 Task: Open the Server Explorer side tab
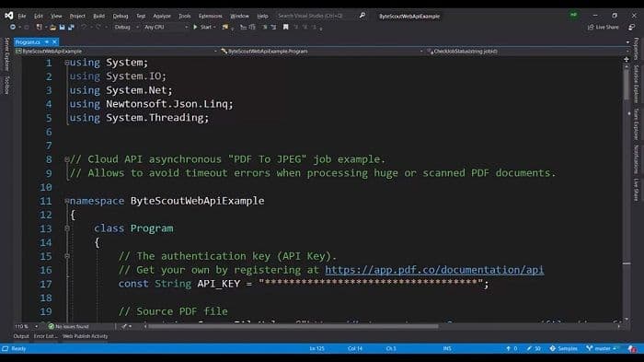(x=6, y=54)
